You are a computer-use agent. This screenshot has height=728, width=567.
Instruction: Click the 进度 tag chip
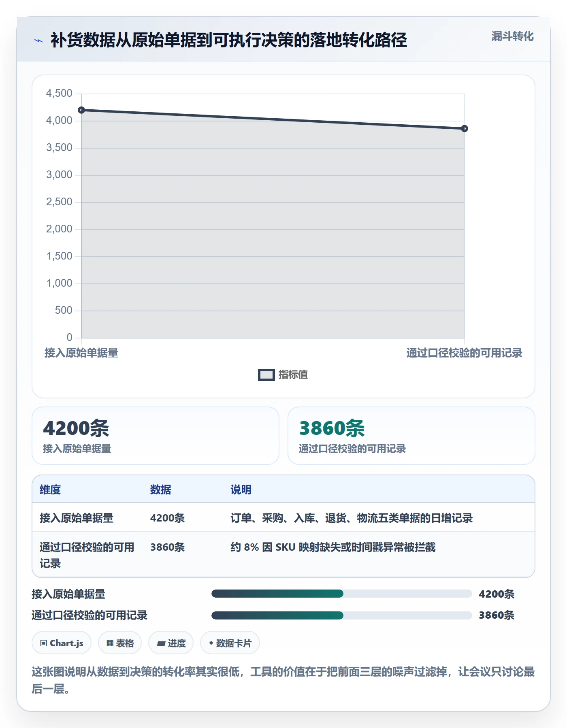pos(171,643)
